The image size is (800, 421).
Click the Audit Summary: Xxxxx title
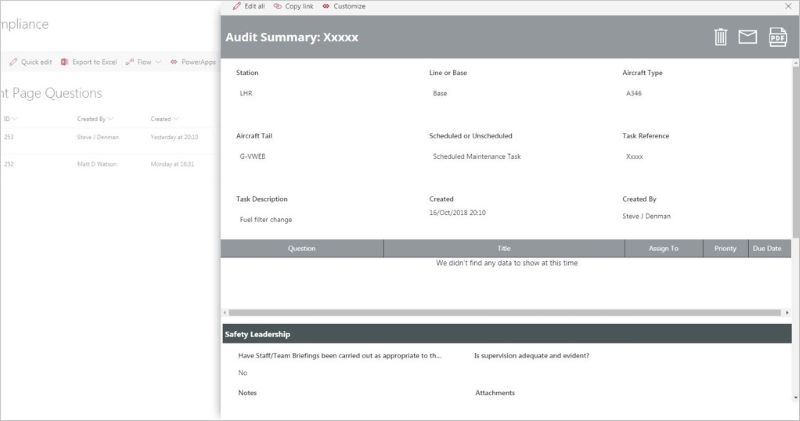point(292,37)
